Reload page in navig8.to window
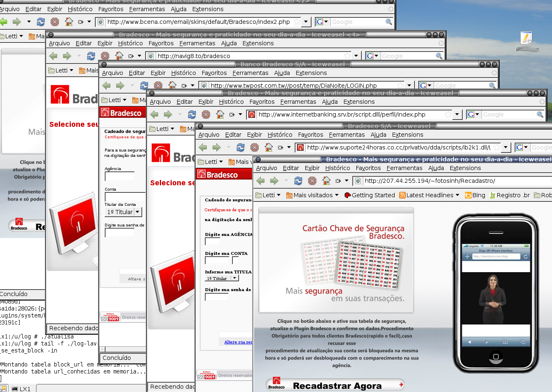The image size is (552, 392). pos(91,56)
